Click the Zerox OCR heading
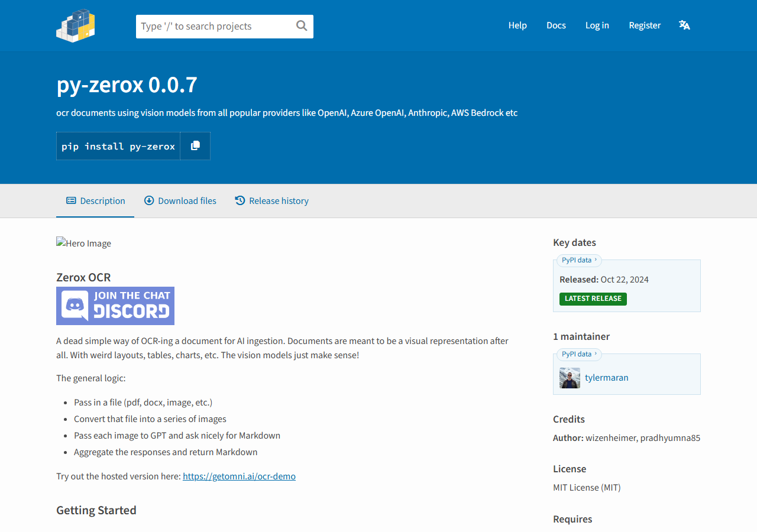Viewport: 757px width, 532px height. [83, 277]
